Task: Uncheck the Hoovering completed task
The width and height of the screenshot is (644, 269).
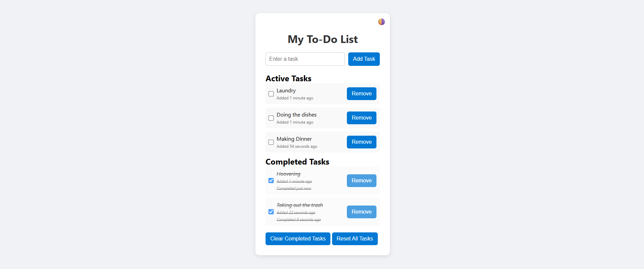Action: pyautogui.click(x=271, y=181)
